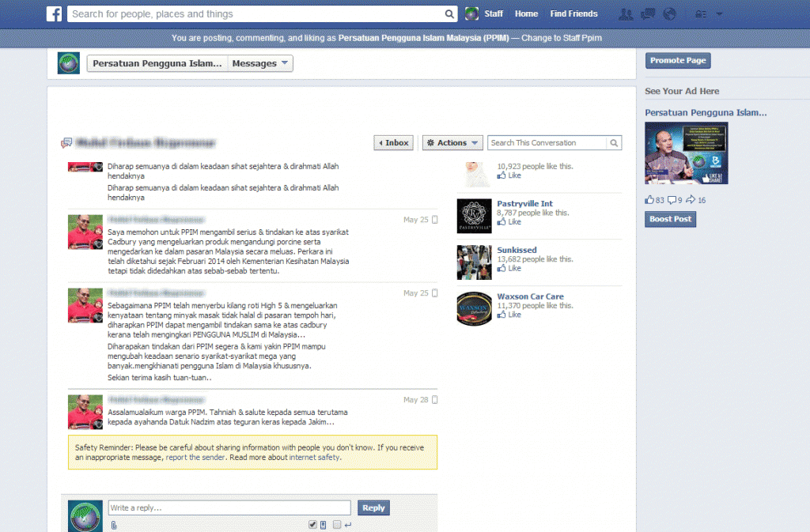810x532 pixels.
Task: Open the privacy shortcuts lock icon
Action: 700,14
